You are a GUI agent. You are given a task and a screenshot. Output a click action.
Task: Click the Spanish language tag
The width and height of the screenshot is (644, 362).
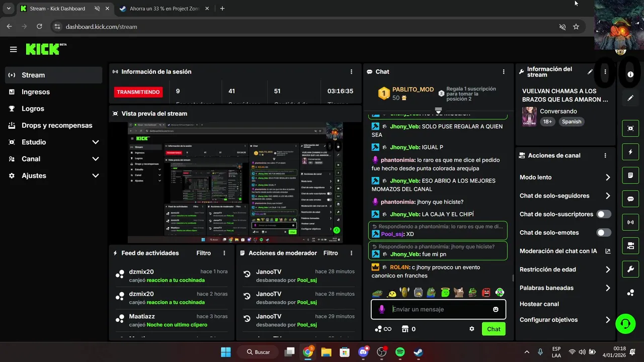[x=572, y=122]
